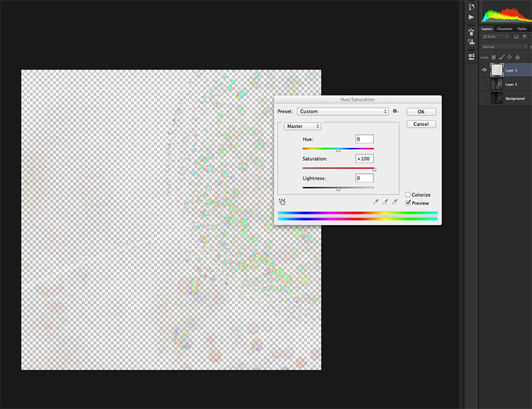Select the on-image targeted adjustment hand tool
This screenshot has width=532, height=409.
pyautogui.click(x=282, y=202)
